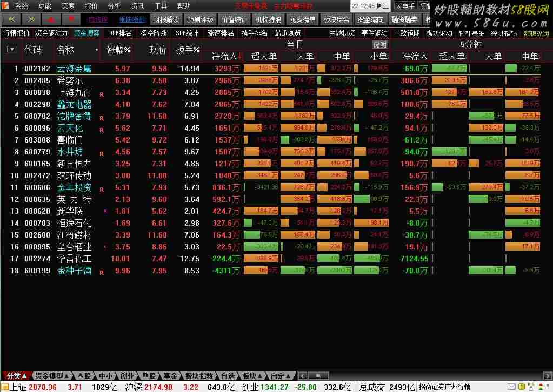
Task: Click the trophy icon in status bar
Action: (x=531, y=387)
